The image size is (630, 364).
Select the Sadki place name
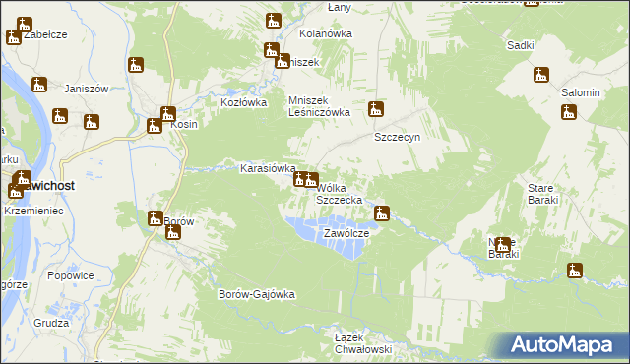click(x=521, y=45)
